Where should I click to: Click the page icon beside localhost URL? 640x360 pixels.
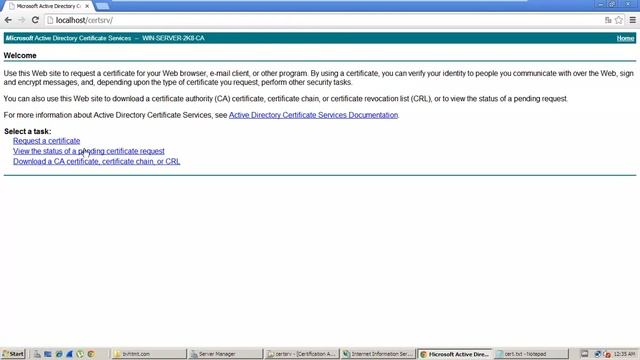click(x=50, y=20)
